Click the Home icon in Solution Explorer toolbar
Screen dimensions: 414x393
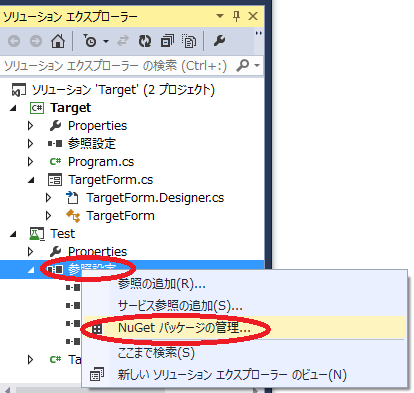(x=58, y=41)
